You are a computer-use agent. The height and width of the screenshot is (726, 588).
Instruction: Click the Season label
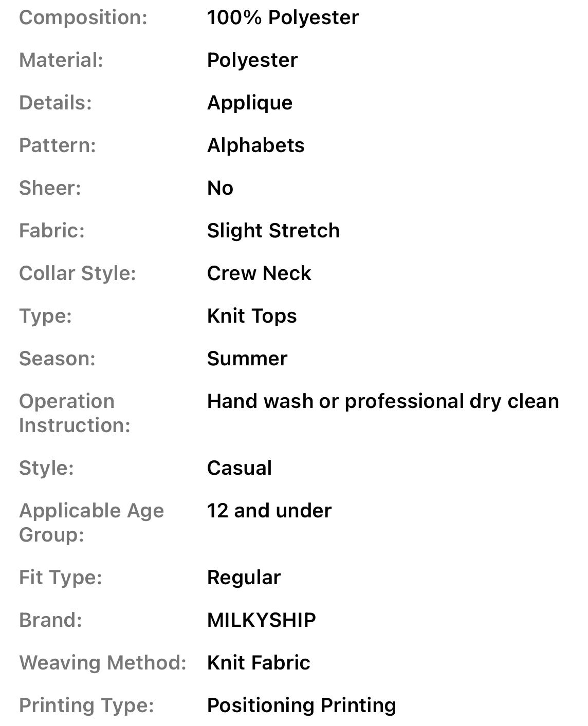[x=57, y=359]
